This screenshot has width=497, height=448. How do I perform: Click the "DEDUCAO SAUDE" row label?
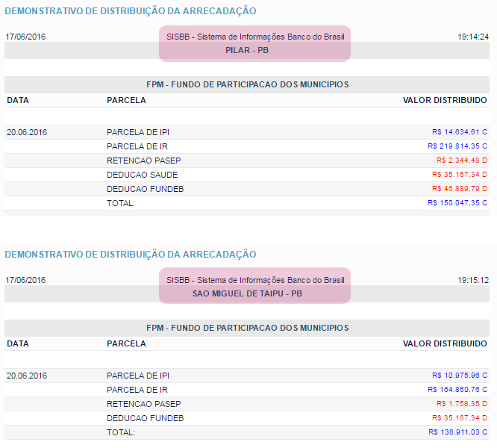[142, 175]
